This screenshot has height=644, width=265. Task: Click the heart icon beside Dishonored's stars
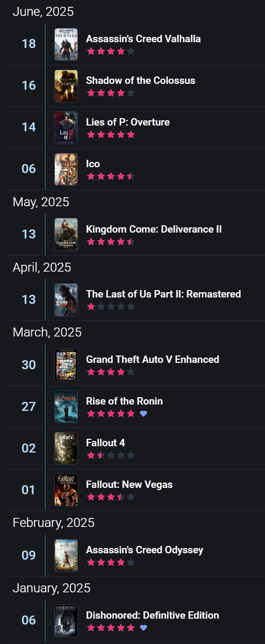coord(143,628)
